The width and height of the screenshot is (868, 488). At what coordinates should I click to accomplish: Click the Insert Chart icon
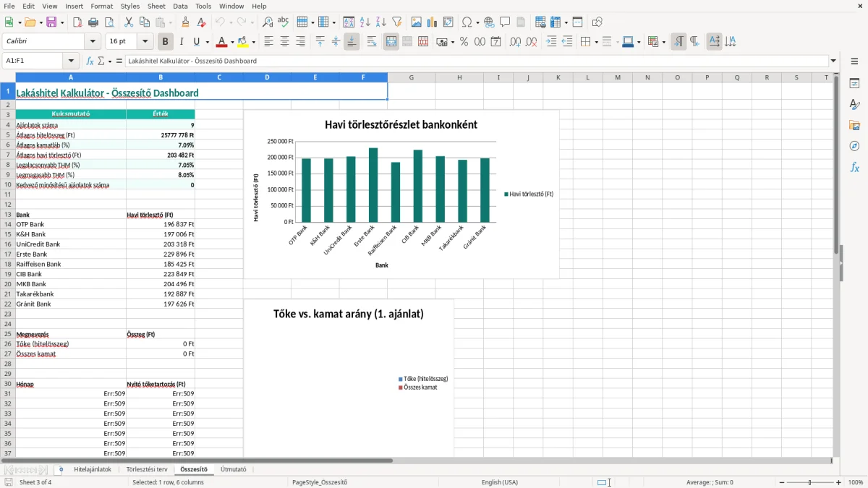pos(433,22)
